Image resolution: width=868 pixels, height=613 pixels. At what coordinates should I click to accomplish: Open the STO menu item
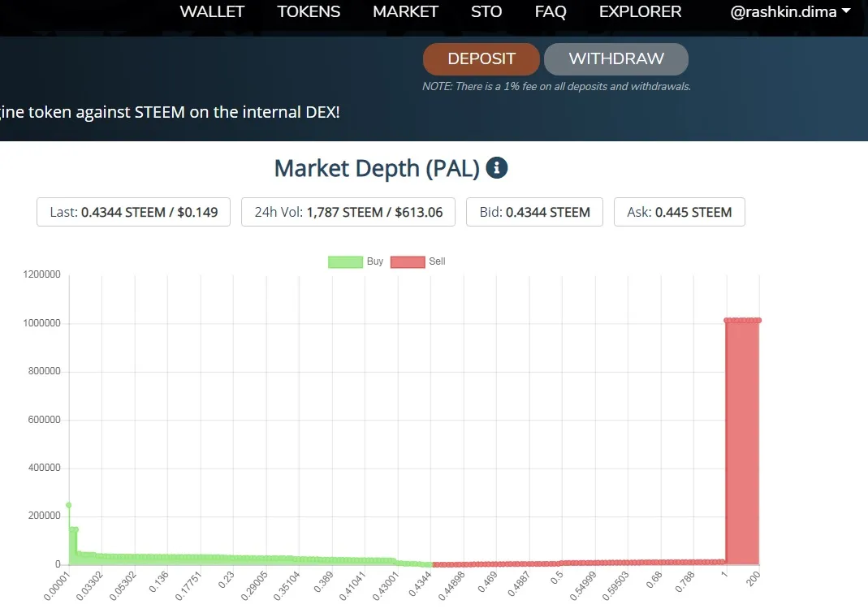486,11
